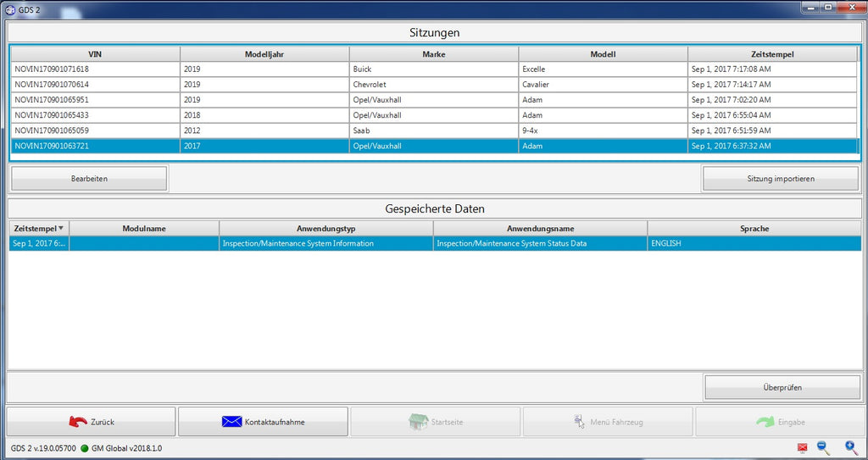
Task: Click the Anwendungstyp column header
Action: pyautogui.click(x=326, y=228)
